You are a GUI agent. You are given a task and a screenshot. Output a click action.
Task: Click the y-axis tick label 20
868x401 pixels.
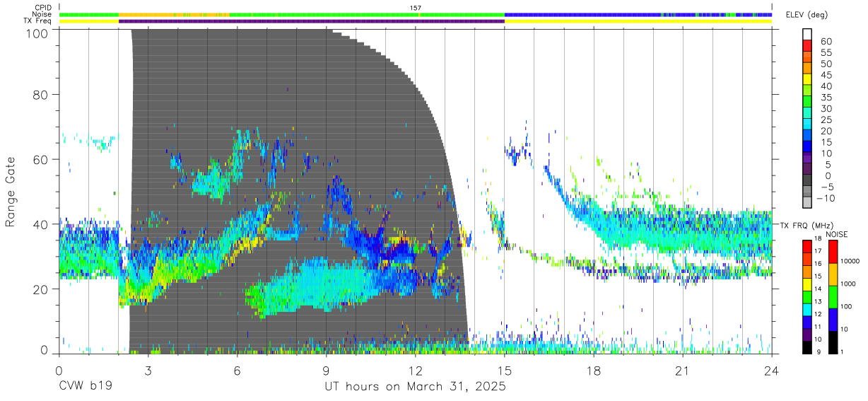41,289
